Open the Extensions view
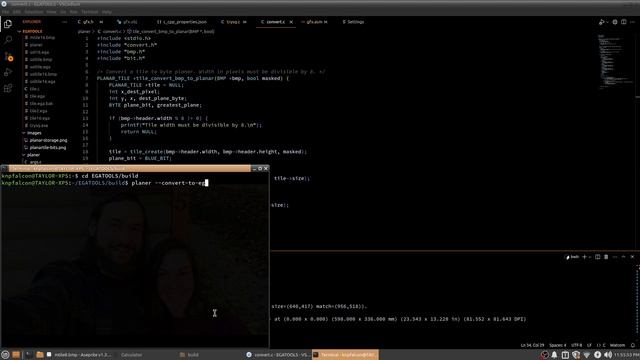Image resolution: width=640 pixels, height=360 pixels. coord(8,88)
